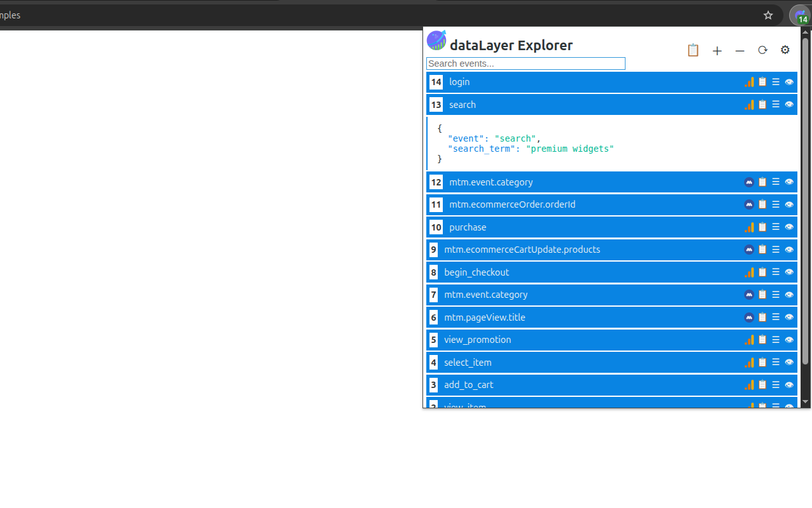Toggle eye visibility on login row
812x508 pixels.
[x=789, y=82]
